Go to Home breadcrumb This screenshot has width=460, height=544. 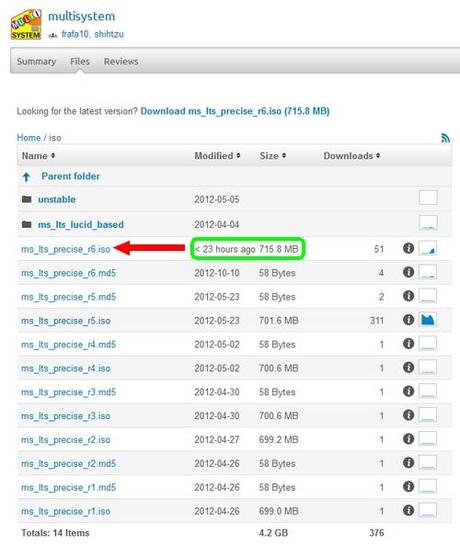point(29,138)
